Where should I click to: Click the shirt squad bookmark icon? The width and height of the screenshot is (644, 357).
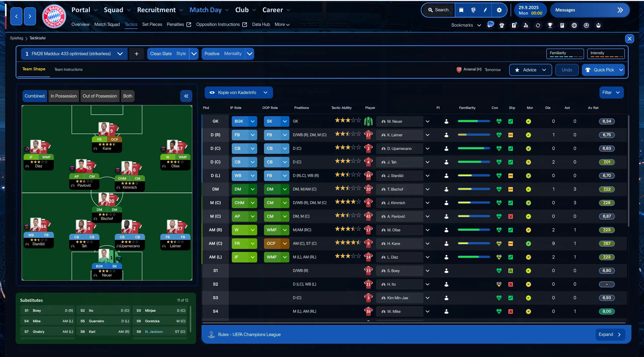point(502,25)
